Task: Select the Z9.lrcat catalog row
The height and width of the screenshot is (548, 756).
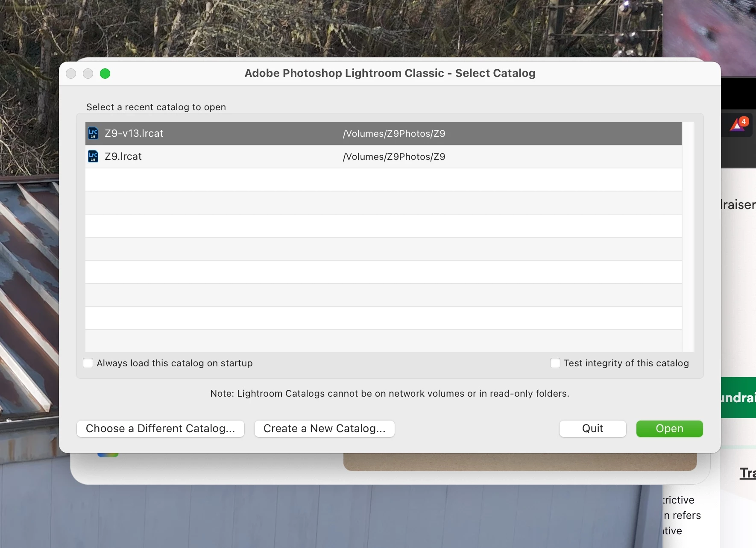Action: click(x=383, y=156)
